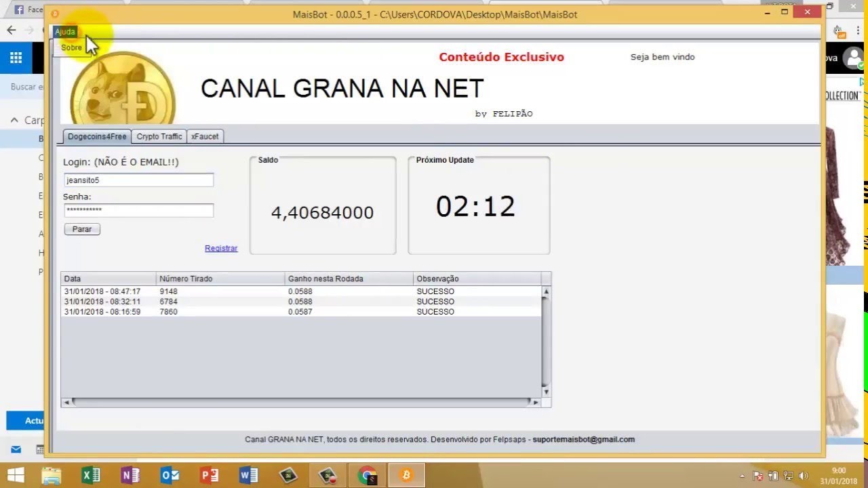This screenshot has height=488, width=868.
Task: Maximize the MaisBot window
Action: click(785, 12)
